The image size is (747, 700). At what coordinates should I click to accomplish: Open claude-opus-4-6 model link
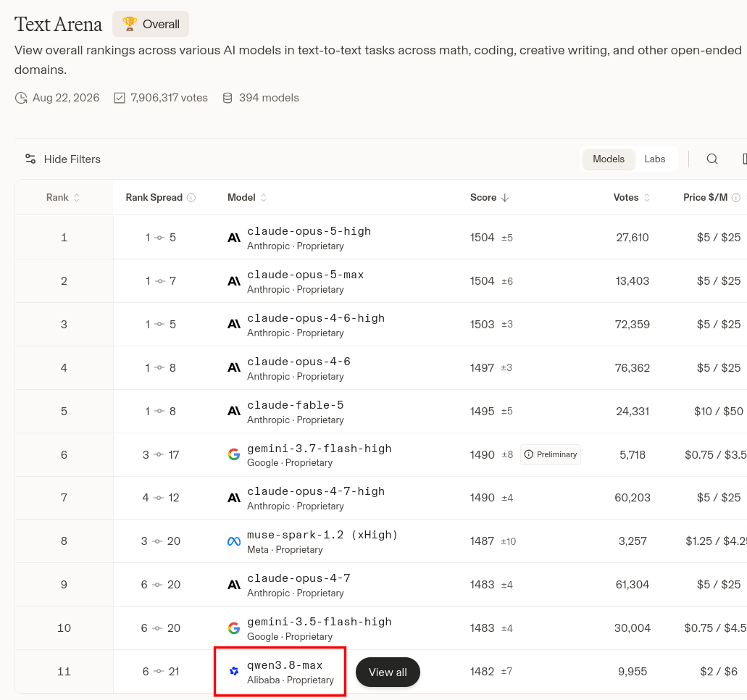(x=299, y=362)
